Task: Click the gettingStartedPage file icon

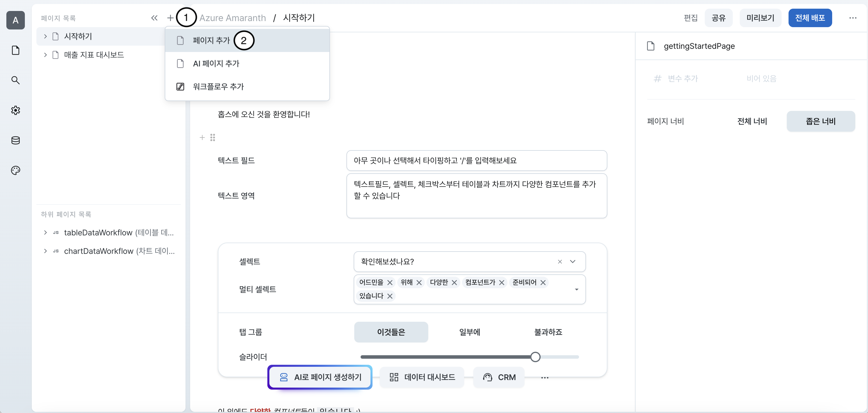Action: 651,46
